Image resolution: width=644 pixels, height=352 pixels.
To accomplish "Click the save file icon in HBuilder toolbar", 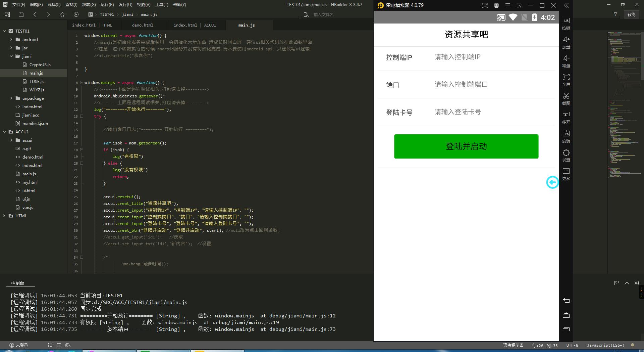I will coord(21,14).
